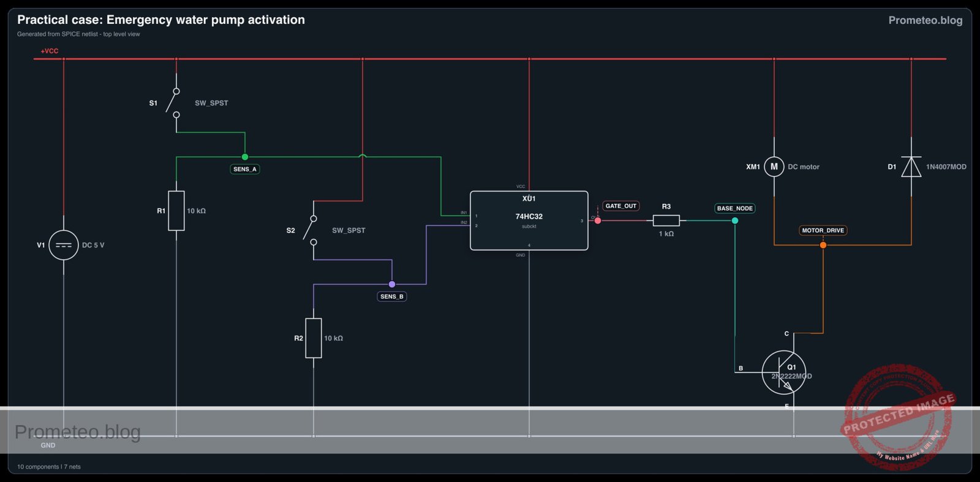
Task: Select the D1 diode symbol
Action: (911, 167)
